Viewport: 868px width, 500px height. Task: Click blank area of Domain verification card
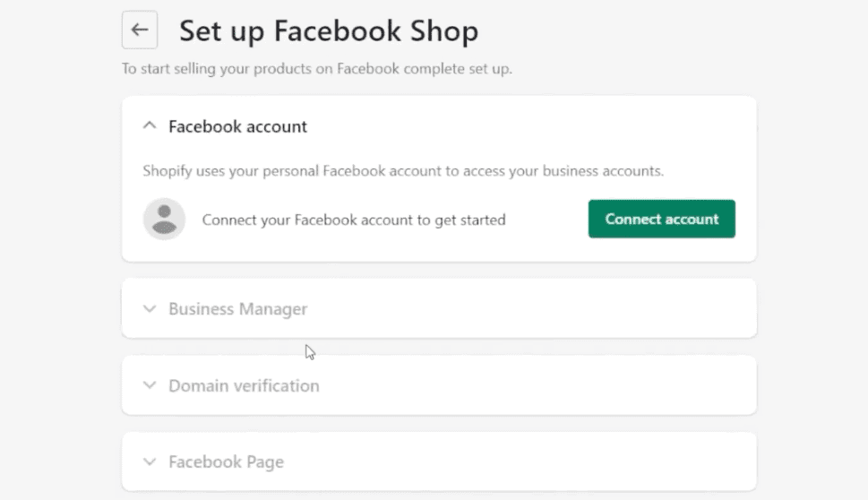coord(526,385)
